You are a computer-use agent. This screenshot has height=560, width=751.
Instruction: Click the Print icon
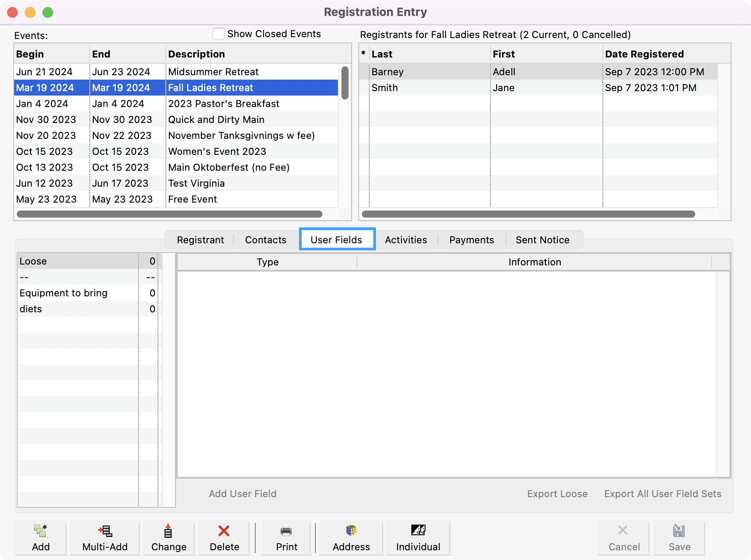[286, 531]
